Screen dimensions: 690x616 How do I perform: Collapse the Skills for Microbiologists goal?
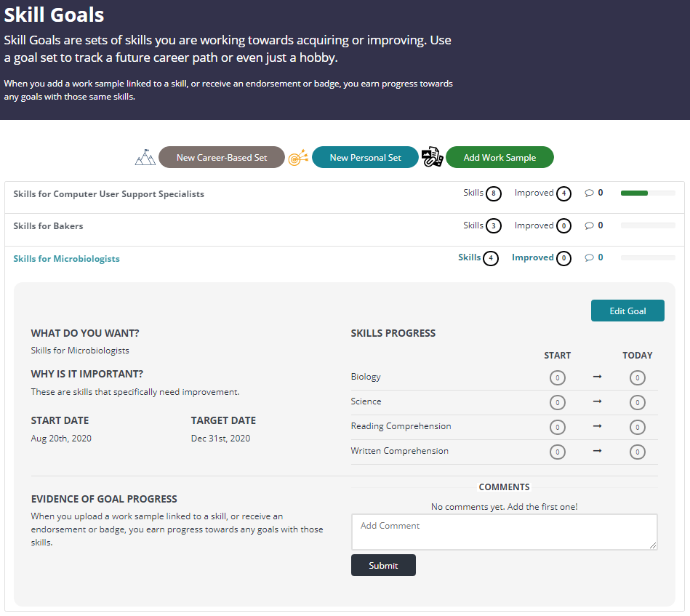(x=66, y=258)
